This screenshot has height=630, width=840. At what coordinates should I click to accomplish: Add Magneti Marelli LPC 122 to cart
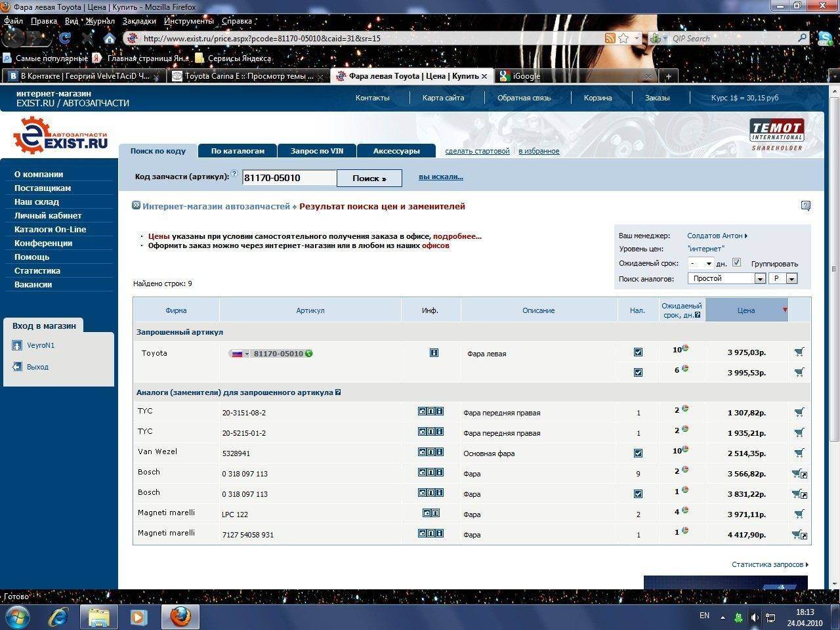pos(799,514)
